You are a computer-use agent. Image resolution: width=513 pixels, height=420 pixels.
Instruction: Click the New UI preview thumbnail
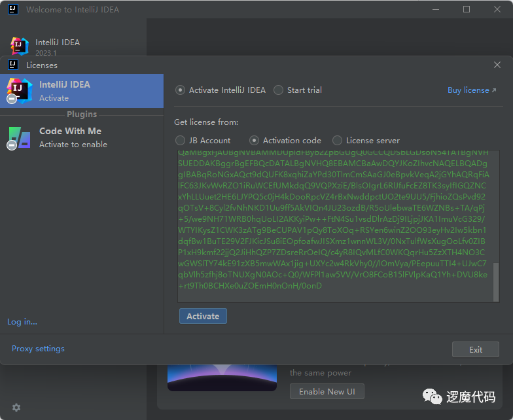click(x=222, y=378)
